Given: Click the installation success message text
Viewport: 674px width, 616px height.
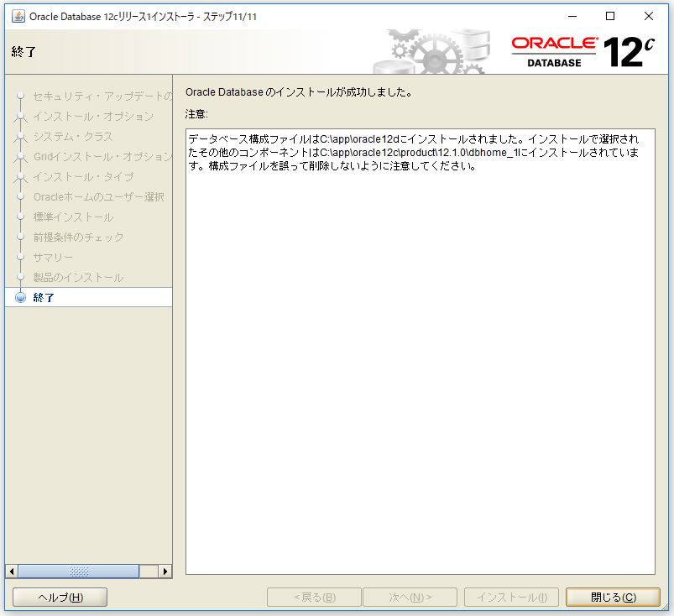Looking at the screenshot, I should [299, 92].
